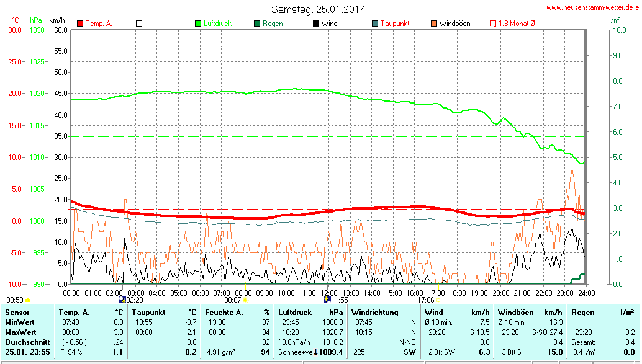Viewport: 642px width, 364px height.
Task: Click the 225 ° wind direction value
Action: point(361,352)
